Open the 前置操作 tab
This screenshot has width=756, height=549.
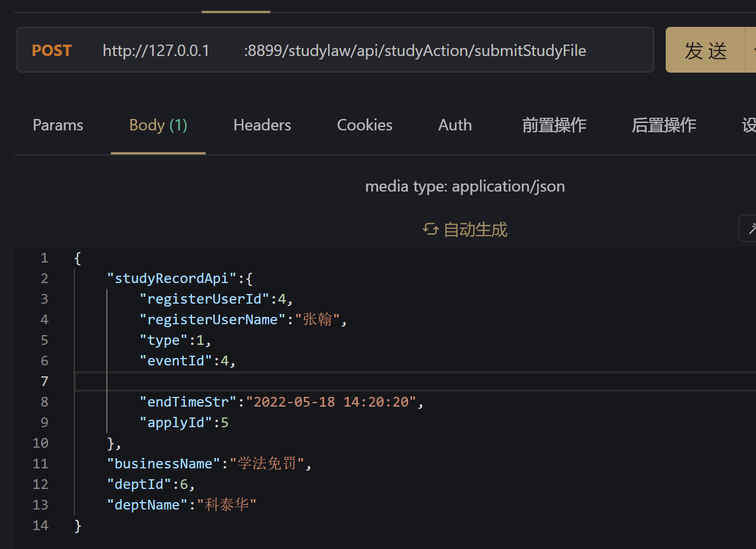click(554, 125)
